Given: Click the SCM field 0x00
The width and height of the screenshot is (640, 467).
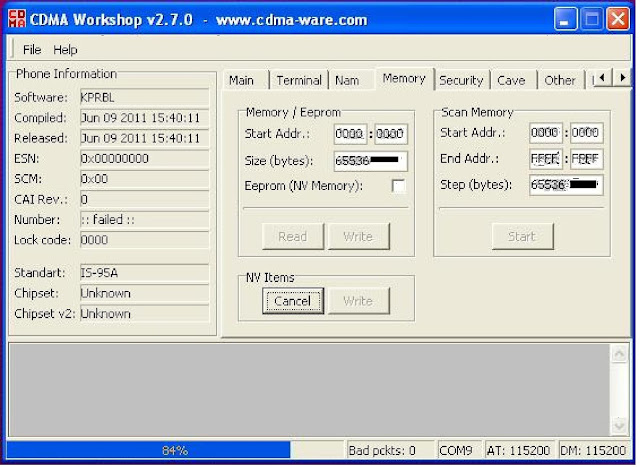Looking at the screenshot, I should pos(144,179).
